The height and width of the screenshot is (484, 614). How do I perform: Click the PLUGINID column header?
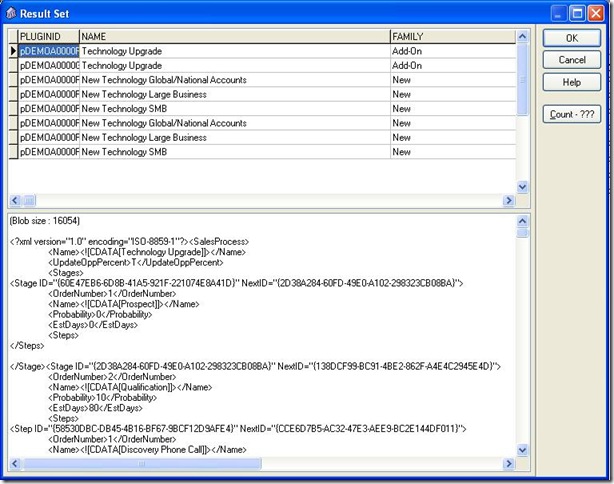(48, 36)
